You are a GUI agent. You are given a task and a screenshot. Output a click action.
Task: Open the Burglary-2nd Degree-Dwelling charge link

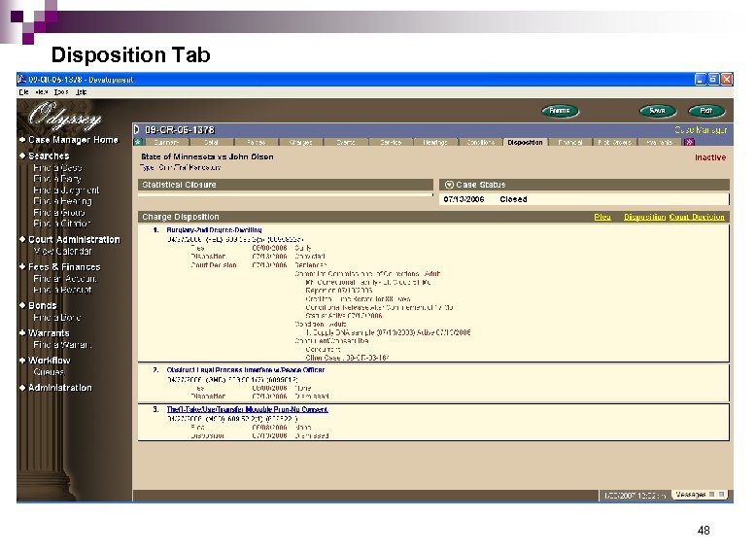214,230
